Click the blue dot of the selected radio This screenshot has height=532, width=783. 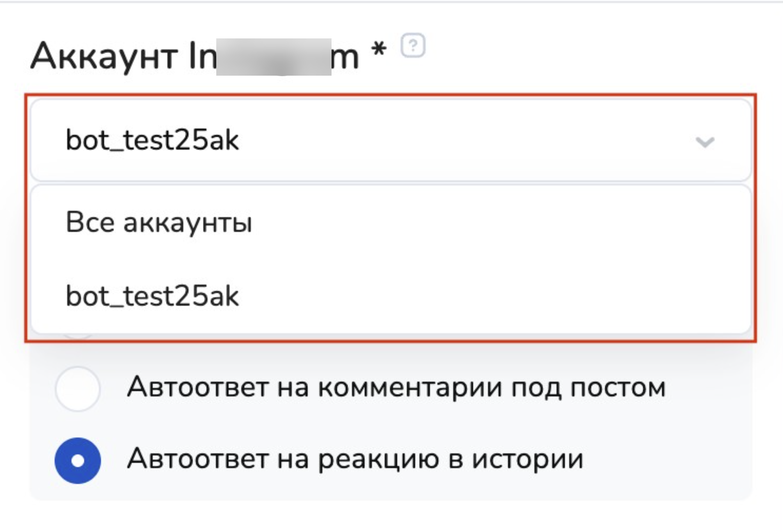coord(78,461)
